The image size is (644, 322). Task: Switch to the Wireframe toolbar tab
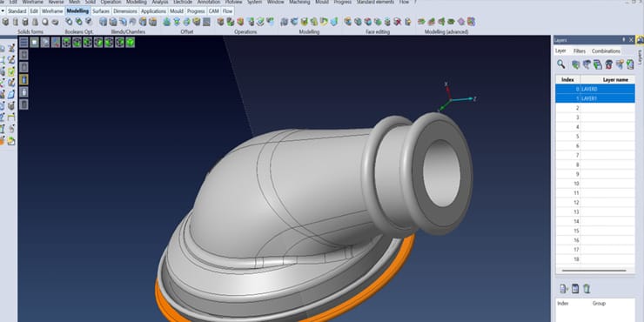52,11
